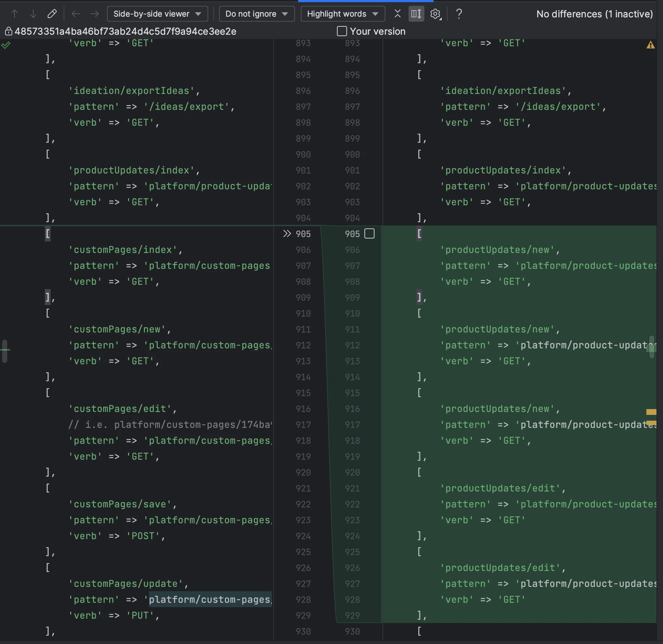Click the pencil edit source icon
Screen dimensions: 663x644
tap(52, 14)
